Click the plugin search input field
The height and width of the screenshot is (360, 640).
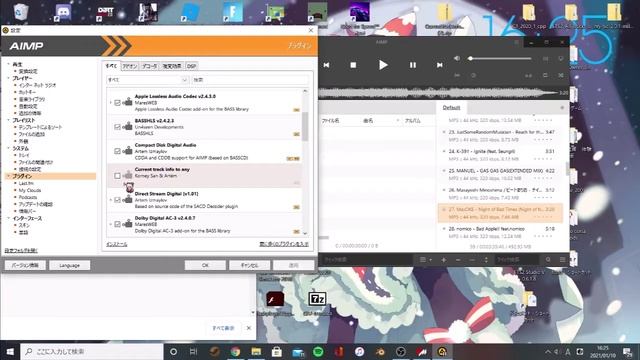tap(251, 80)
